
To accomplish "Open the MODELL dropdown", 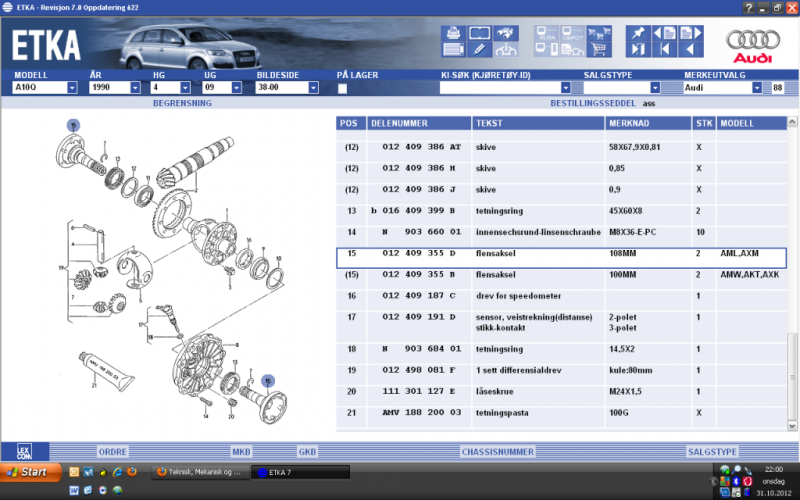I will point(72,88).
